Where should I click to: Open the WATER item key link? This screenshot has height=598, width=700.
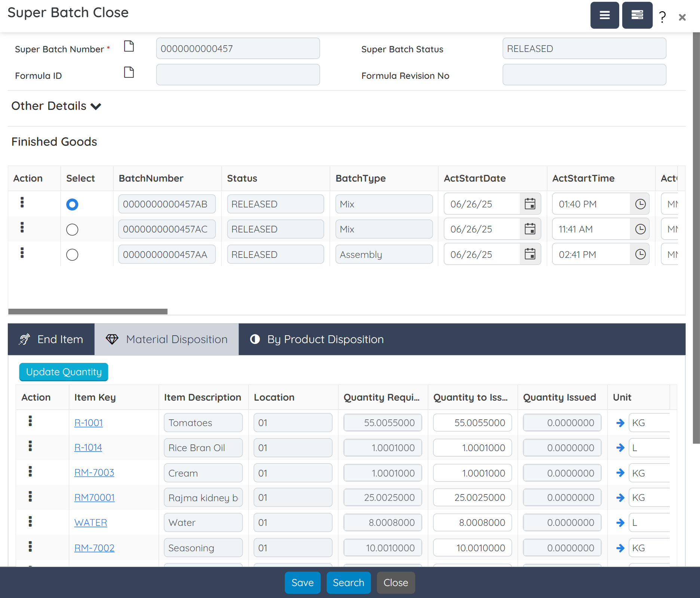[91, 523]
